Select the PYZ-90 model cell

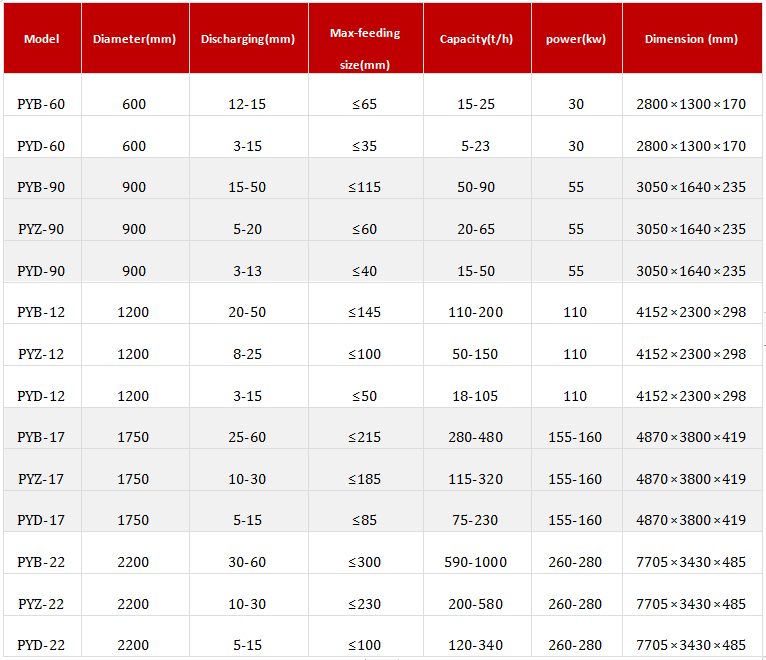[x=41, y=229]
